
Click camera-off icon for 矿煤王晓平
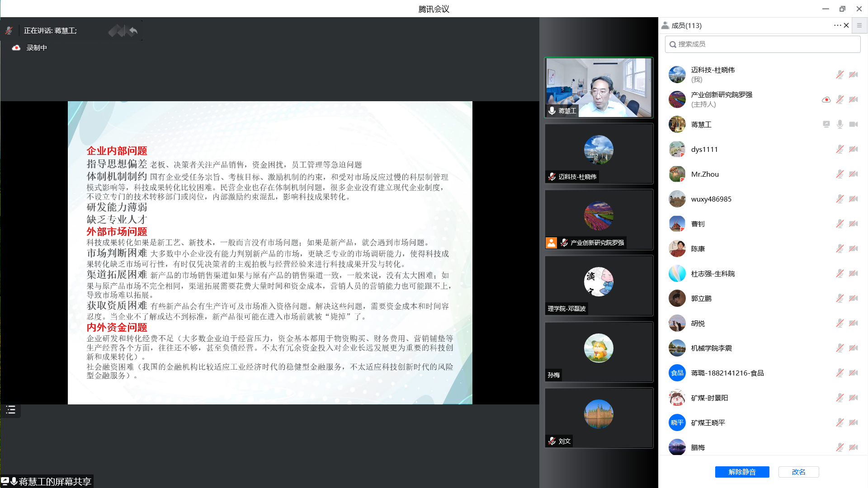(x=853, y=422)
